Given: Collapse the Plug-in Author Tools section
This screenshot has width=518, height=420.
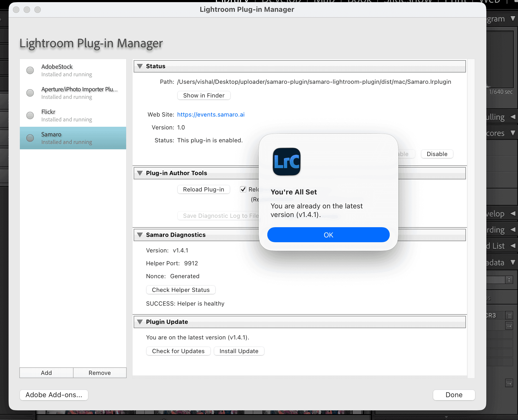Looking at the screenshot, I should coord(140,173).
